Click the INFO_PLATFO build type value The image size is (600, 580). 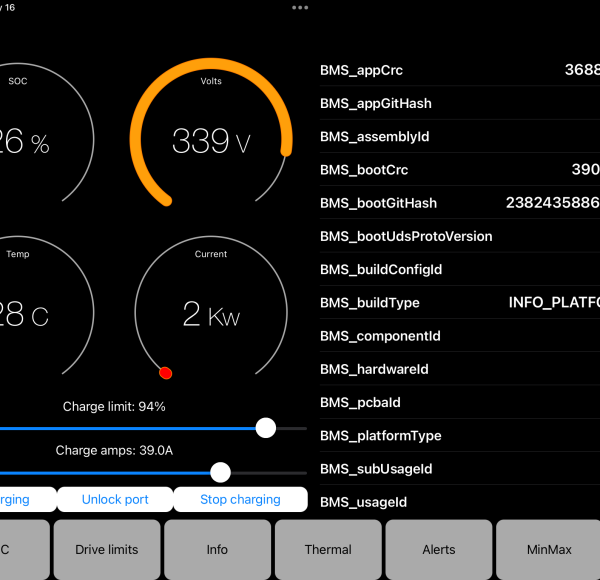(x=554, y=303)
